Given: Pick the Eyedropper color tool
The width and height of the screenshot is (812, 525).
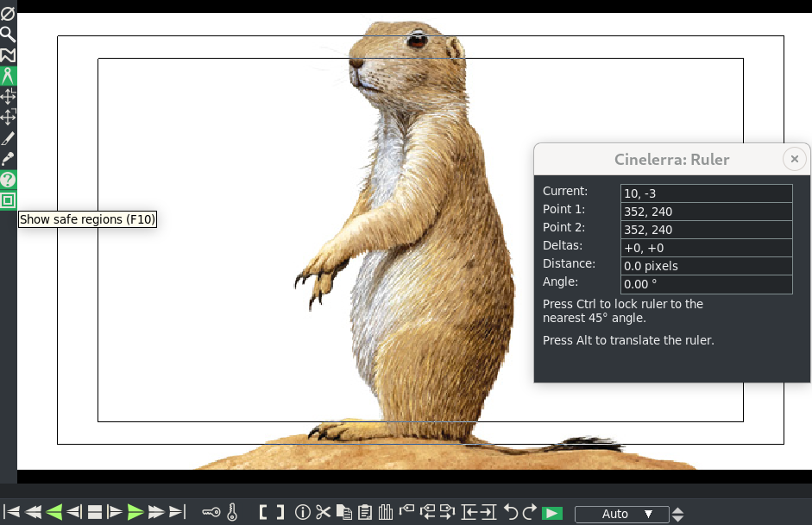Looking at the screenshot, I should point(8,158).
